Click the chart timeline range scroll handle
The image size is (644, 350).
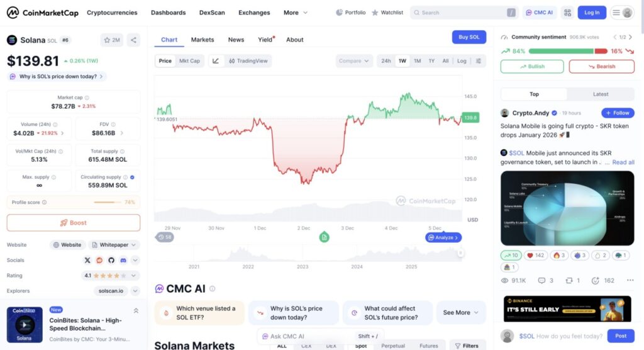pyautogui.click(x=460, y=252)
